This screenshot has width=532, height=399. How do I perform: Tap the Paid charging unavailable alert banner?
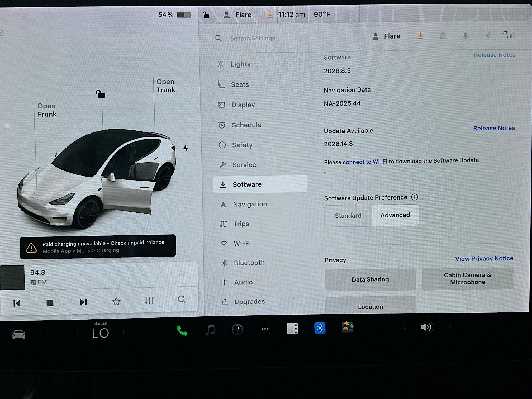[x=98, y=246]
